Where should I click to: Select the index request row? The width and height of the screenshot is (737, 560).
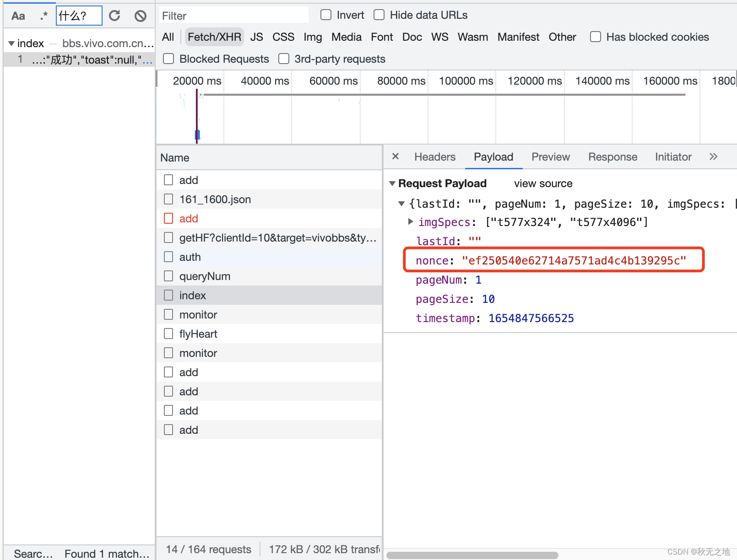click(269, 295)
